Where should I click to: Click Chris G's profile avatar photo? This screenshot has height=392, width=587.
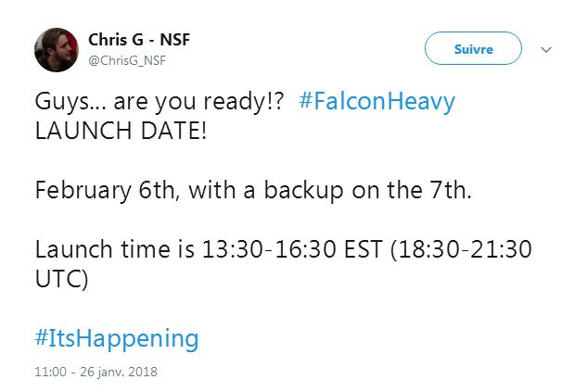(x=57, y=49)
